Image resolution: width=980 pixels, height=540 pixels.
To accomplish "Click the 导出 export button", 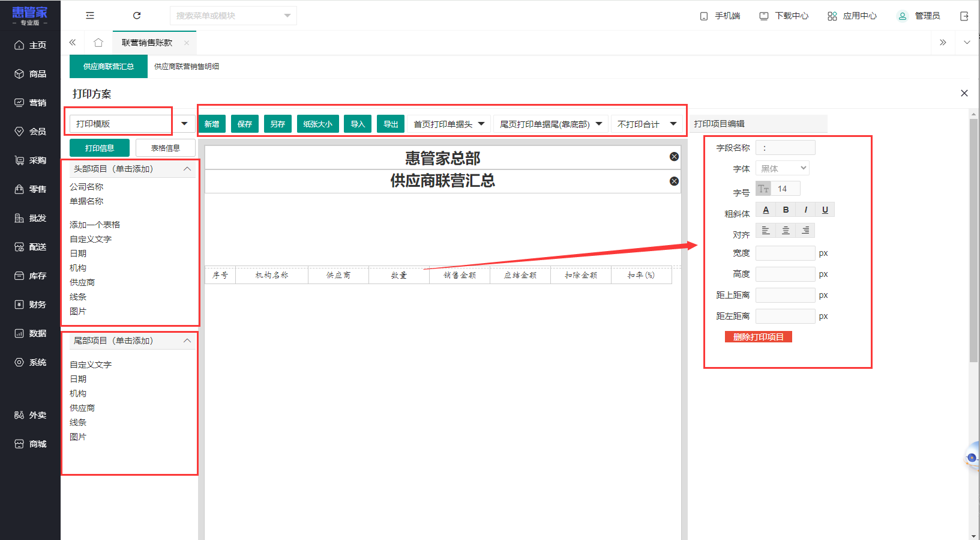I will (x=391, y=124).
